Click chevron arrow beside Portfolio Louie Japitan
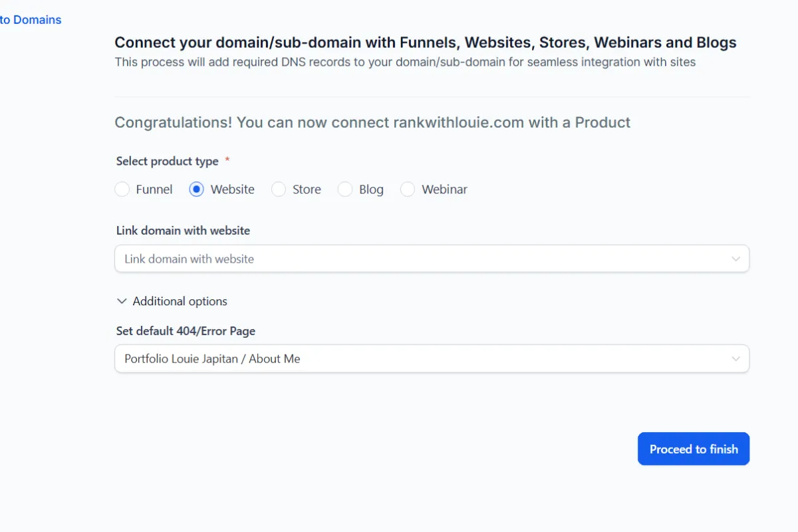Screen dimensions: 798x532 [735, 358]
